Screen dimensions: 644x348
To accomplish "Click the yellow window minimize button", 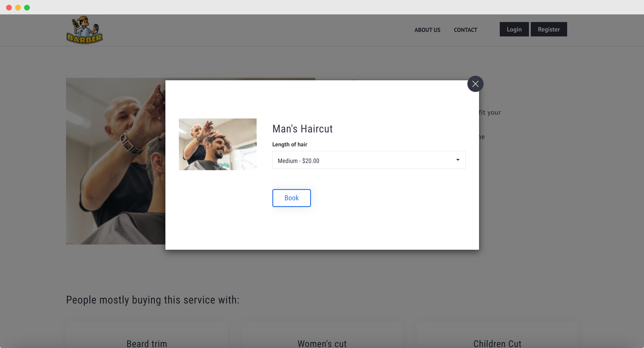I will pos(18,7).
